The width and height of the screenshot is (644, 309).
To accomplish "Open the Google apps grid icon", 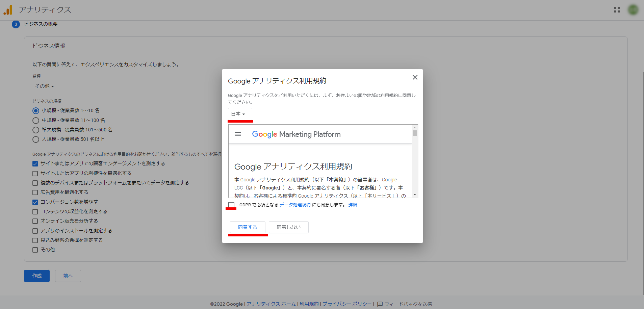I will (x=617, y=10).
